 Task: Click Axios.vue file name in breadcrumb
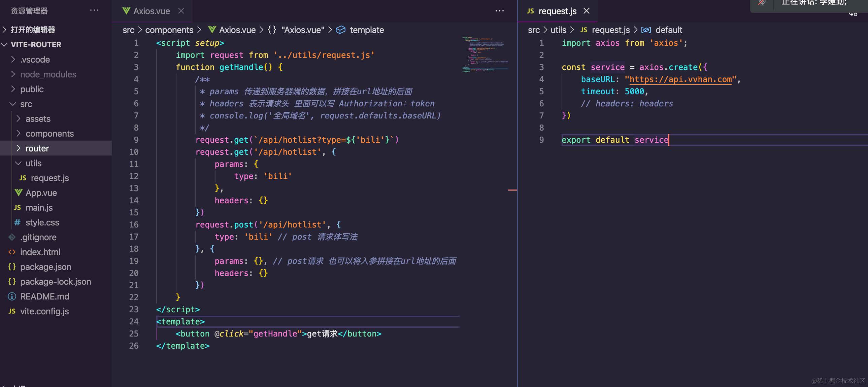click(237, 30)
